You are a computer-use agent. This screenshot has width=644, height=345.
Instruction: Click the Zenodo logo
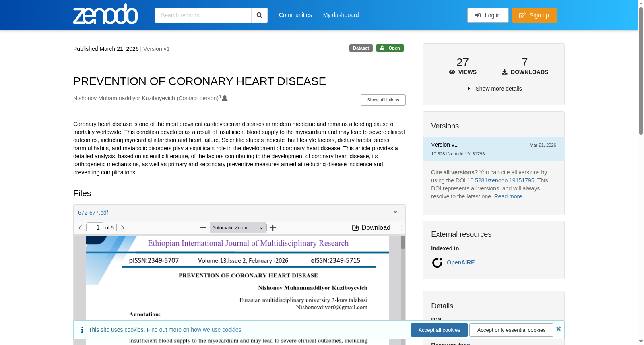(105, 14)
